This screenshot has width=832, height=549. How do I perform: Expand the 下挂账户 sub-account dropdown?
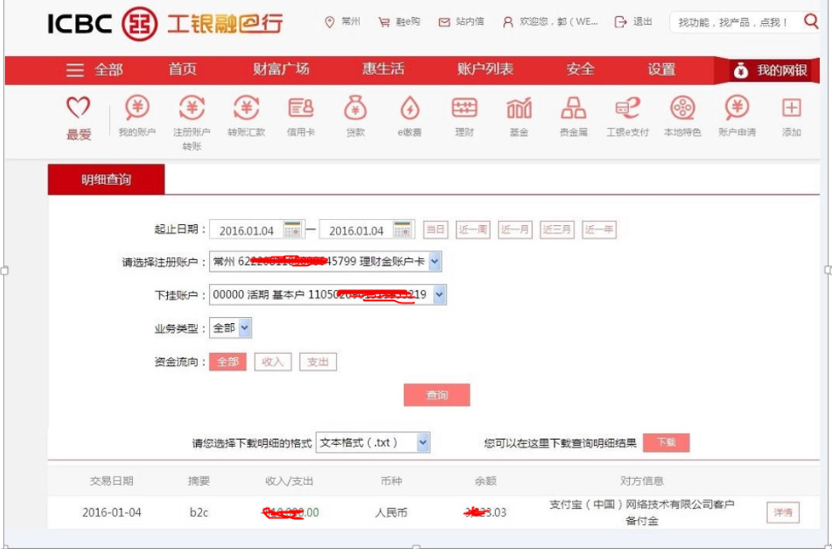[439, 295]
